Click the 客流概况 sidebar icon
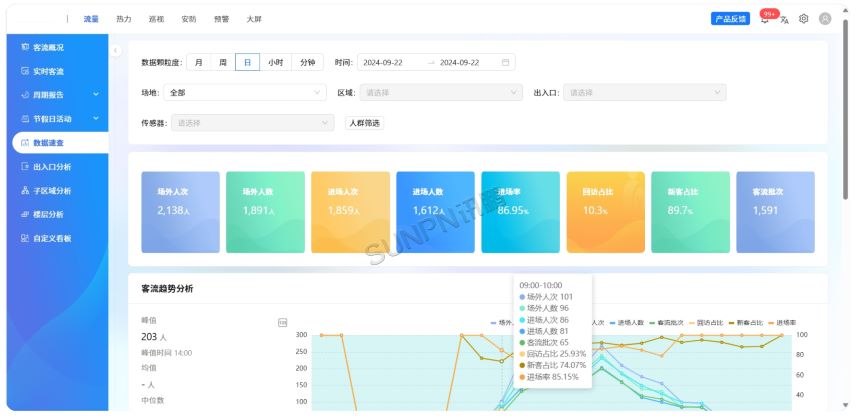This screenshot has width=860, height=416. click(x=25, y=47)
